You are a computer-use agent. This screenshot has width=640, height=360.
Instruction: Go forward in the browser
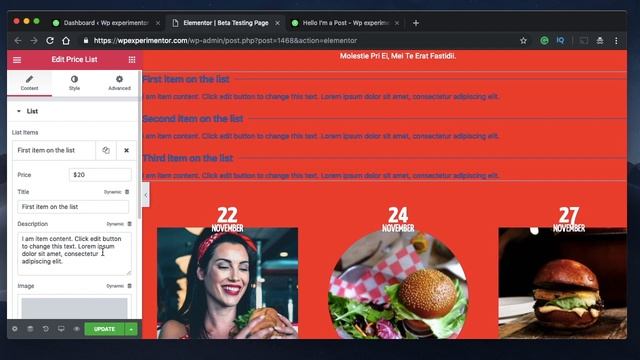coord(34,40)
